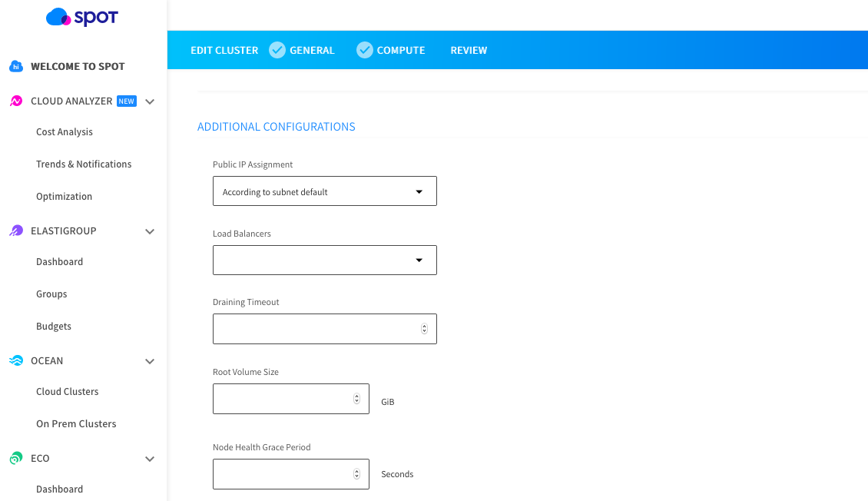Click the Compute step checkmark icon
This screenshot has height=501, width=868.
click(x=365, y=50)
